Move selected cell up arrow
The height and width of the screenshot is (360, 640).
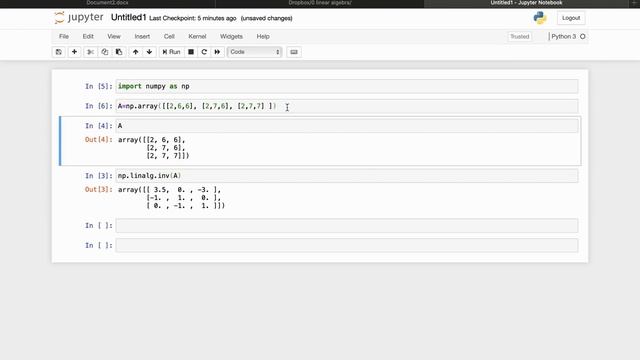[136, 52]
